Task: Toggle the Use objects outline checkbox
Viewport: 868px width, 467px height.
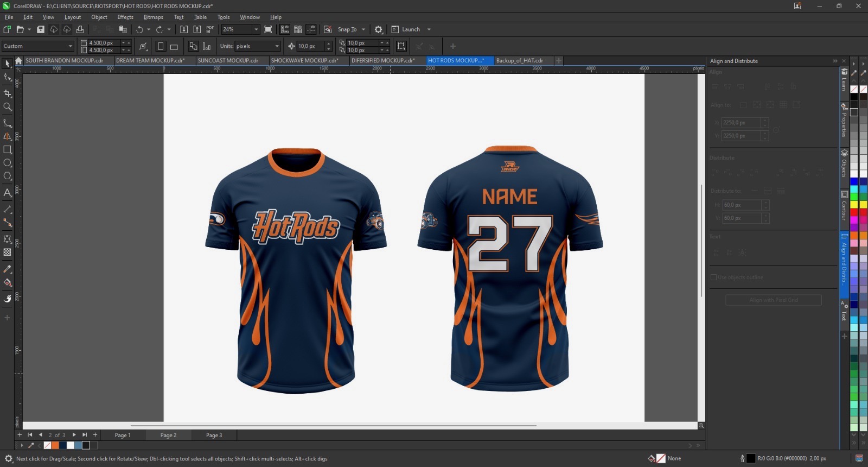Action: (x=714, y=277)
